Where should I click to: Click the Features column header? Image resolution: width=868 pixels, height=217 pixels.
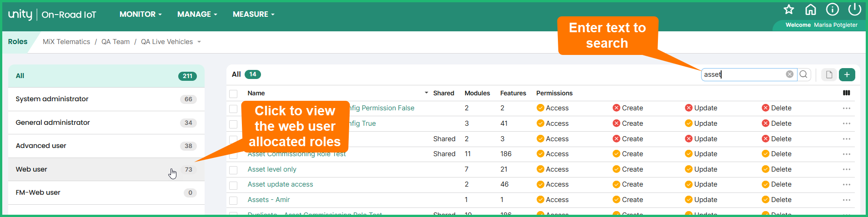pyautogui.click(x=513, y=93)
